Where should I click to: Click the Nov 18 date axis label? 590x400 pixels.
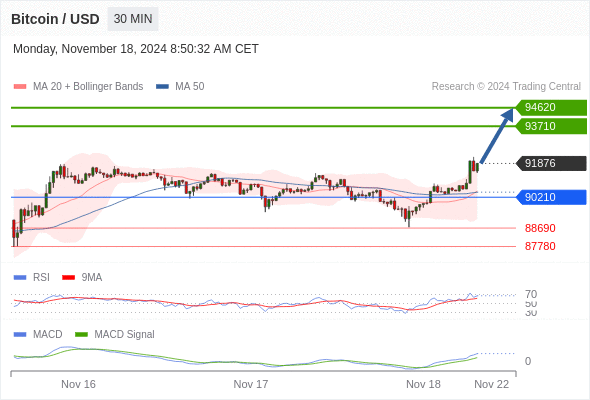423,384
